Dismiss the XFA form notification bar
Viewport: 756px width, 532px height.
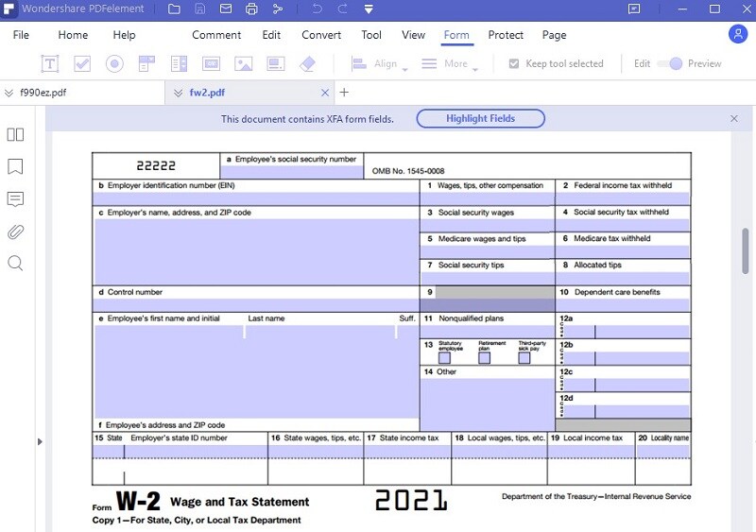click(734, 119)
